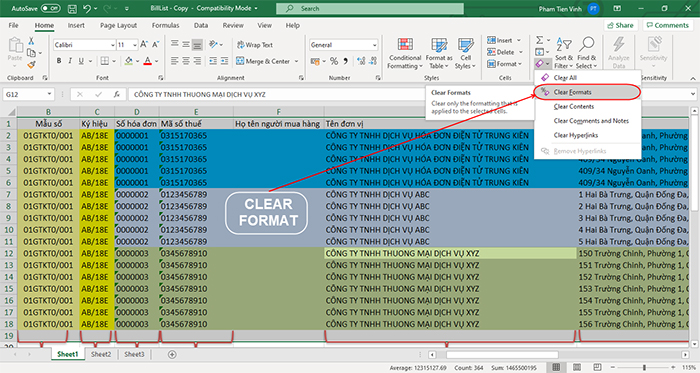Decrease font size with small A icon

point(155,44)
